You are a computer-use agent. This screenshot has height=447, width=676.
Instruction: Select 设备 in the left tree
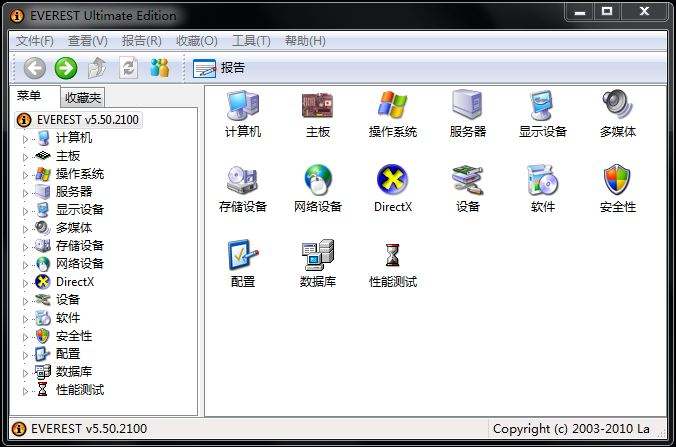pyautogui.click(x=68, y=300)
